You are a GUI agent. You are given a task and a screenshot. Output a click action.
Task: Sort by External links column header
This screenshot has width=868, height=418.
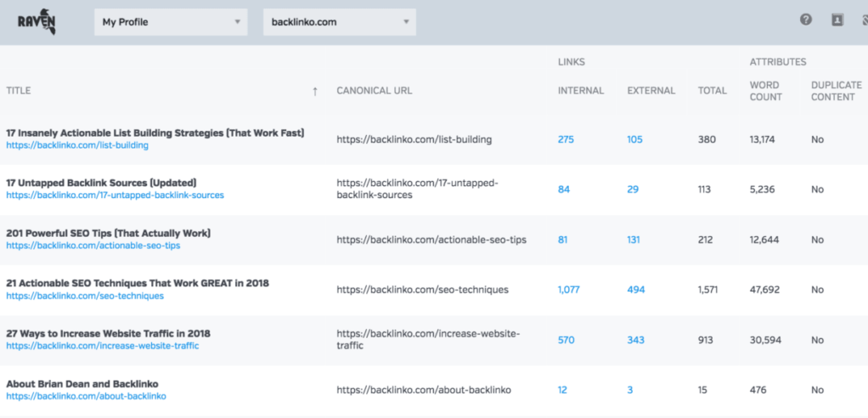651,91
